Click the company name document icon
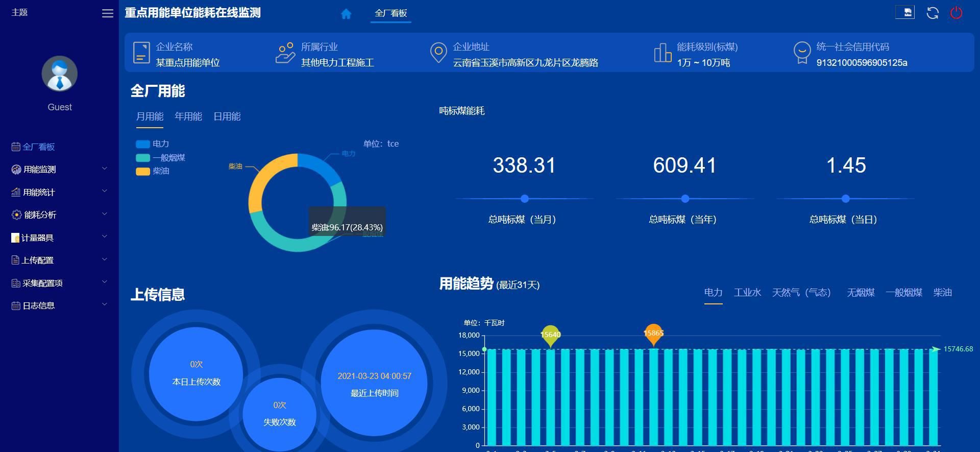Screen dimensions: 980x452 click(x=141, y=53)
